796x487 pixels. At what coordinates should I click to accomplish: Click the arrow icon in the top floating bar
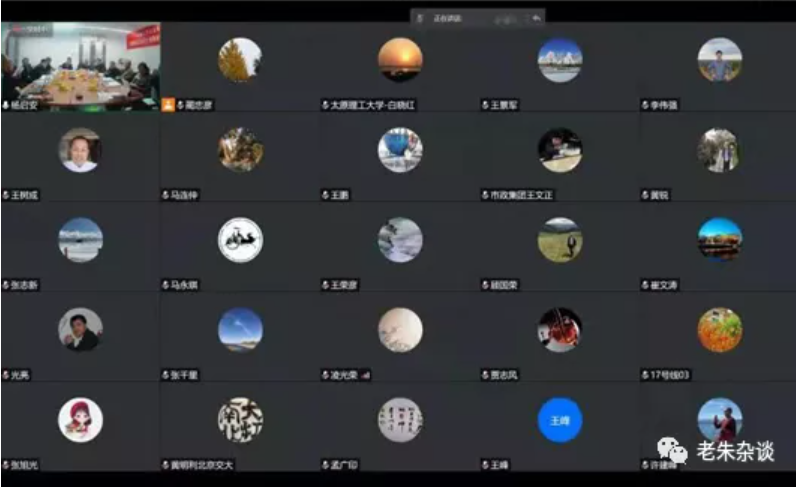[536, 17]
